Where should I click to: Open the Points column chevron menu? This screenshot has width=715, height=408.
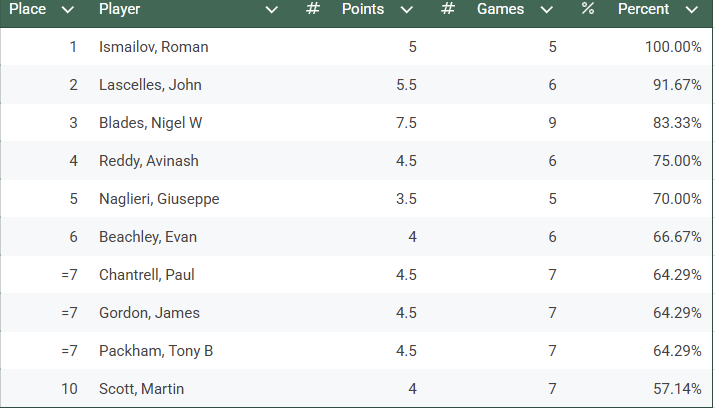coord(407,10)
